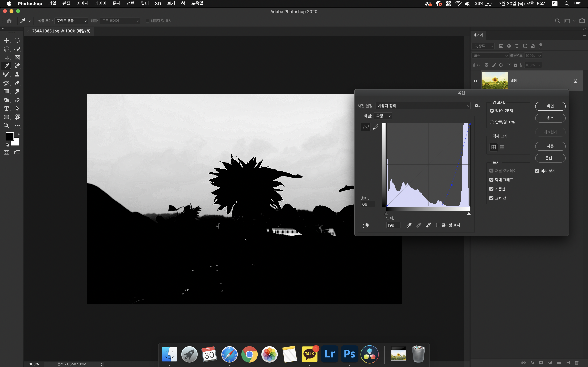
Task: Select the Crop tool in toolbar
Action: 6,58
